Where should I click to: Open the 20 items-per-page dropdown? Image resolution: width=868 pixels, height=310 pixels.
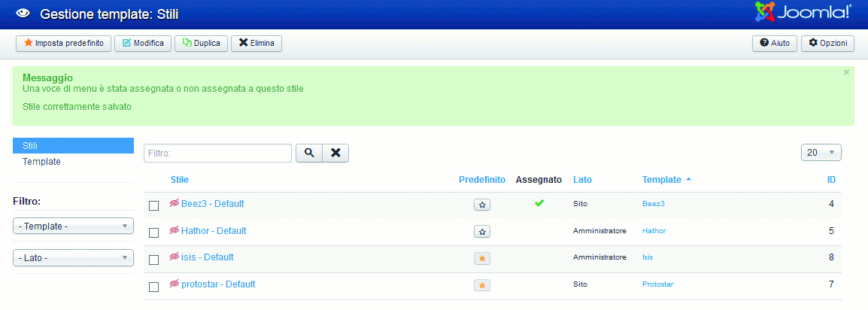click(821, 153)
